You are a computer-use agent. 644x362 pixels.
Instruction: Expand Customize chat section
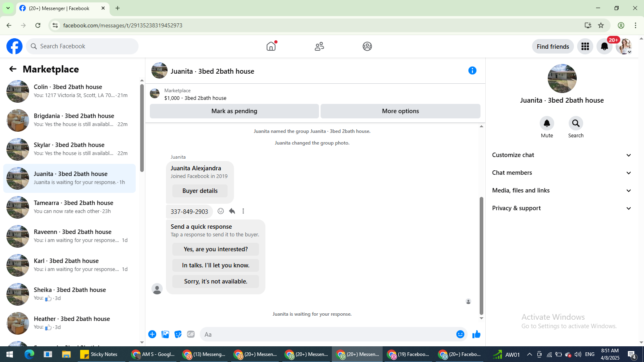pos(562,155)
